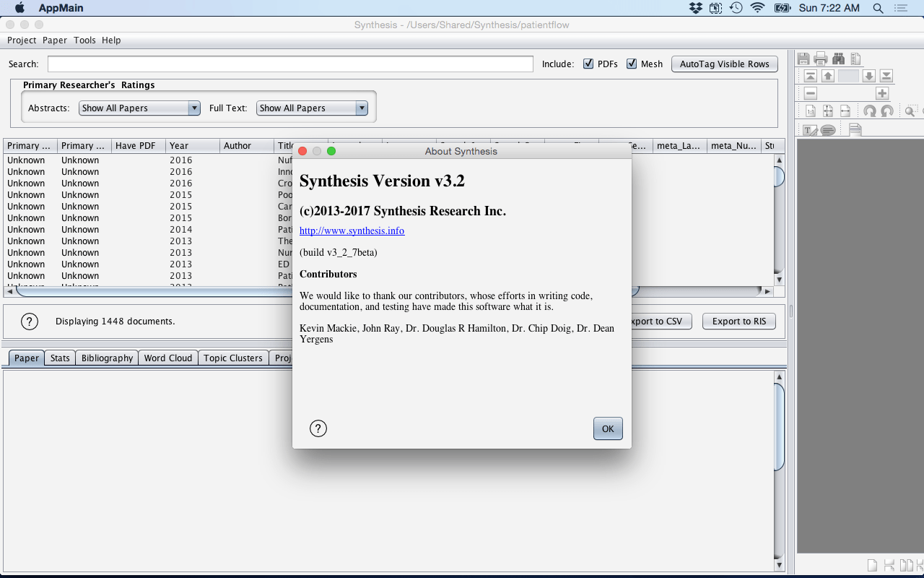Screen dimensions: 924x578
Task: Click the table's horizontal scrollbar thumb
Action: pos(328,291)
